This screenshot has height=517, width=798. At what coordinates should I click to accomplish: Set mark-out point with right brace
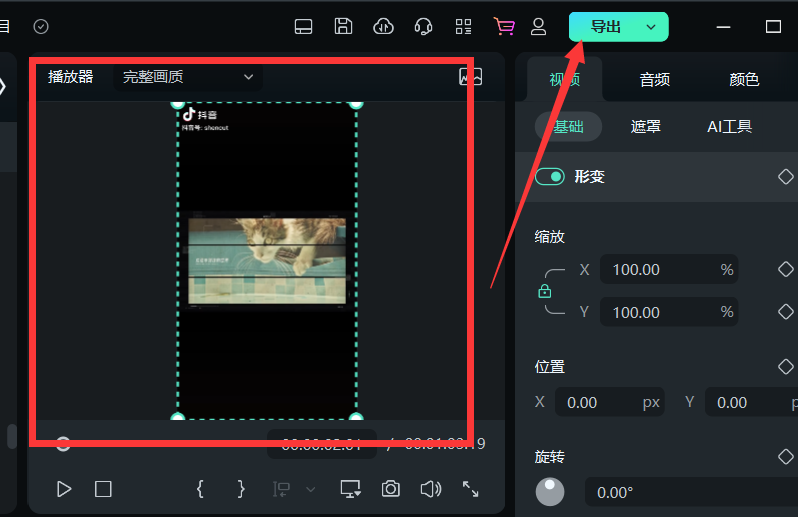(241, 489)
